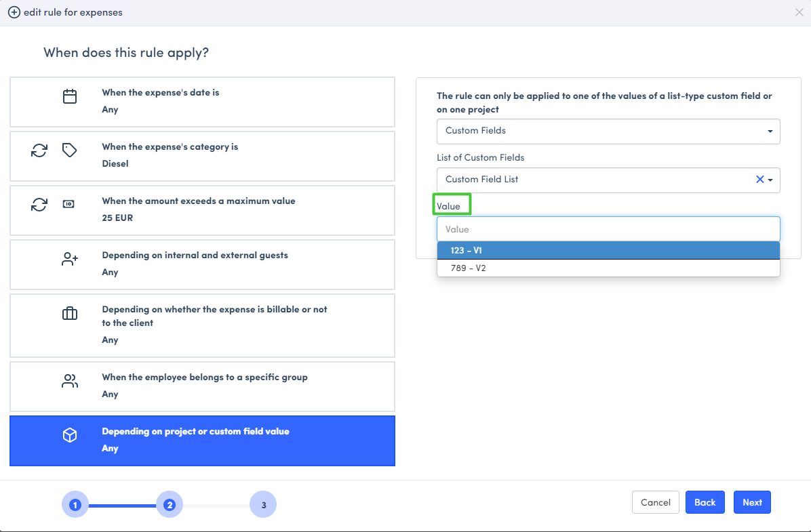Click the reset arrows icon on amount row
This screenshot has height=532, width=811.
tap(39, 204)
